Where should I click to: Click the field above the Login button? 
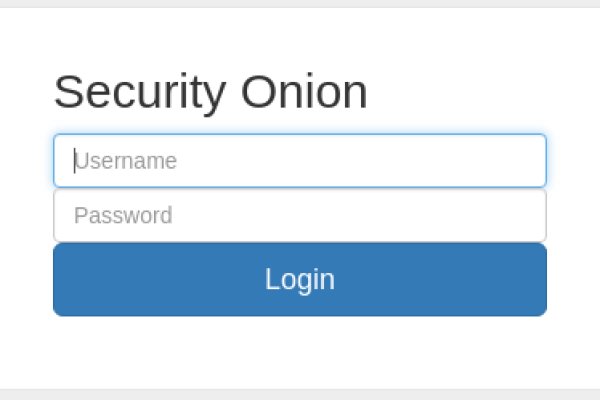(300, 215)
